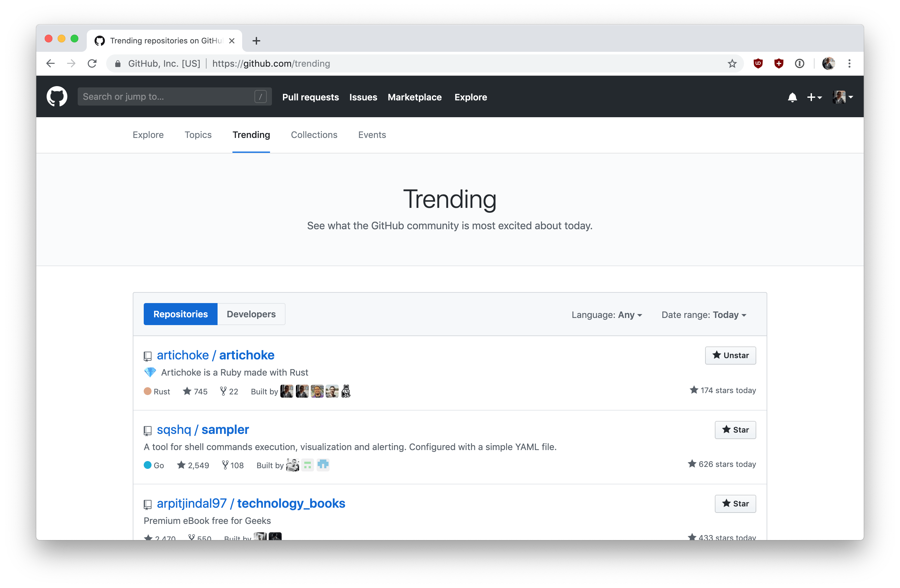The image size is (900, 588).
Task: Click the uBlock Origin extension icon
Action: [758, 63]
